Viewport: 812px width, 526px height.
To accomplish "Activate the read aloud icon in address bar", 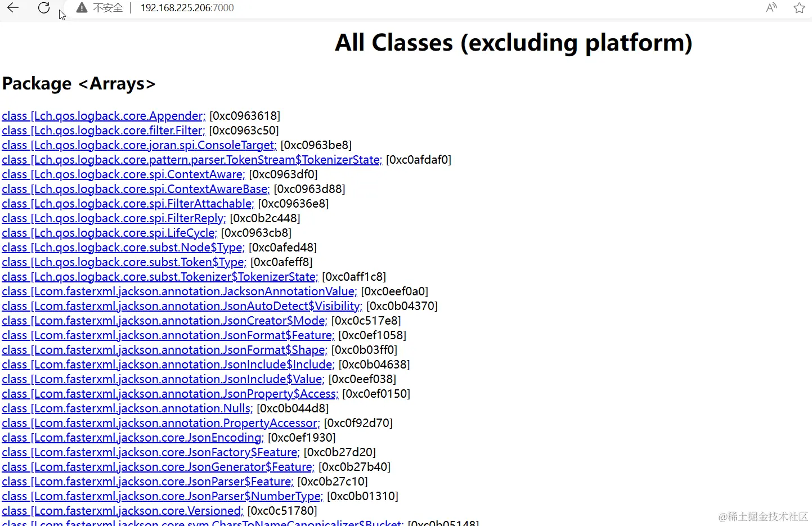I will tap(771, 8).
